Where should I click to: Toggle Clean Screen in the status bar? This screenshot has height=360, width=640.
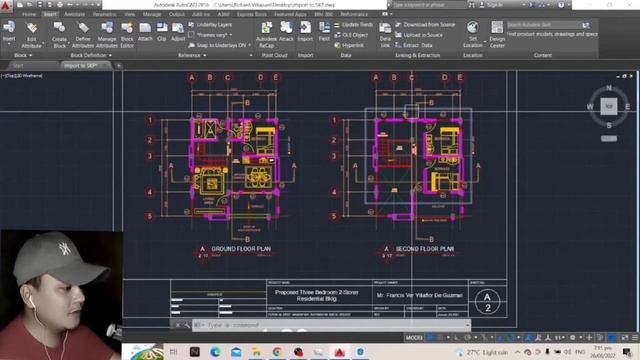pos(624,338)
